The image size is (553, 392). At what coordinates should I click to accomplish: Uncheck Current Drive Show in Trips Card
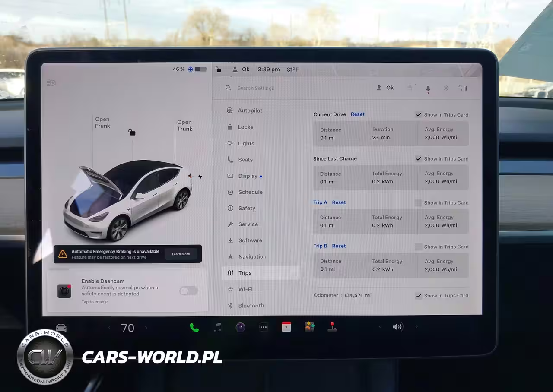click(419, 115)
